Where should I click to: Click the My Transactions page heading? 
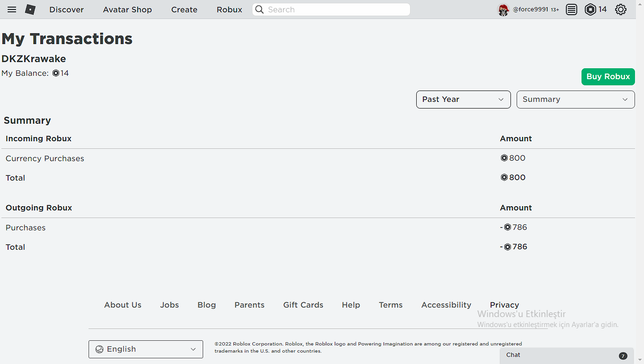67,39
